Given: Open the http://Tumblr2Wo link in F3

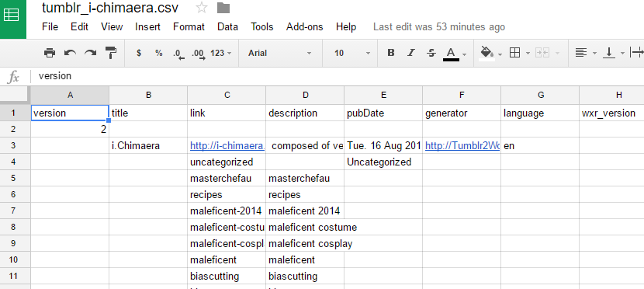Looking at the screenshot, I should coord(462,145).
